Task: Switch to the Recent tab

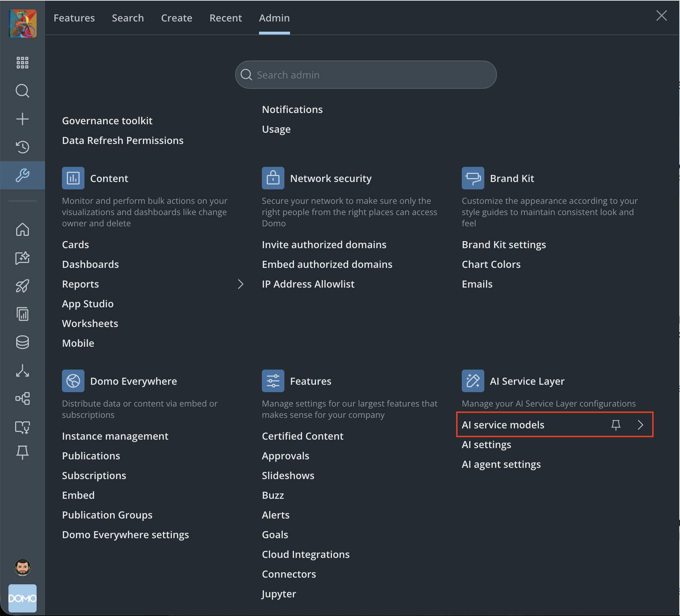Action: [x=226, y=18]
